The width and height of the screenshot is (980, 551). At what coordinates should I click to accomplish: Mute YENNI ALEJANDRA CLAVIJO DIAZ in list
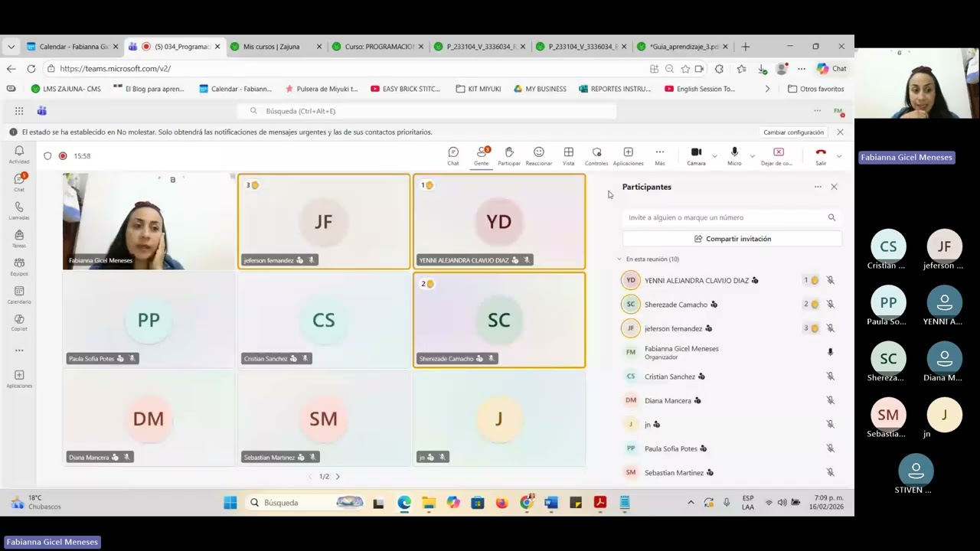[830, 280]
